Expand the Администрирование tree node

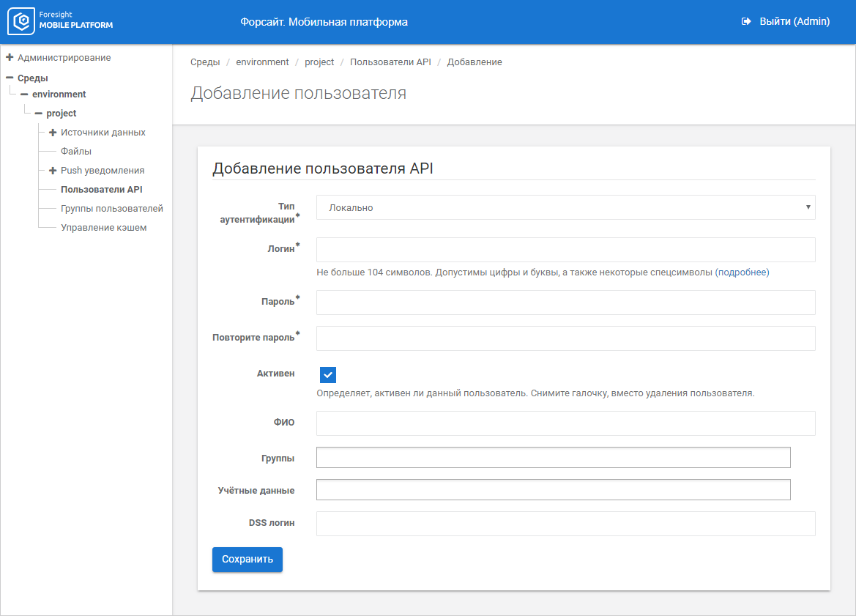pyautogui.click(x=10, y=57)
